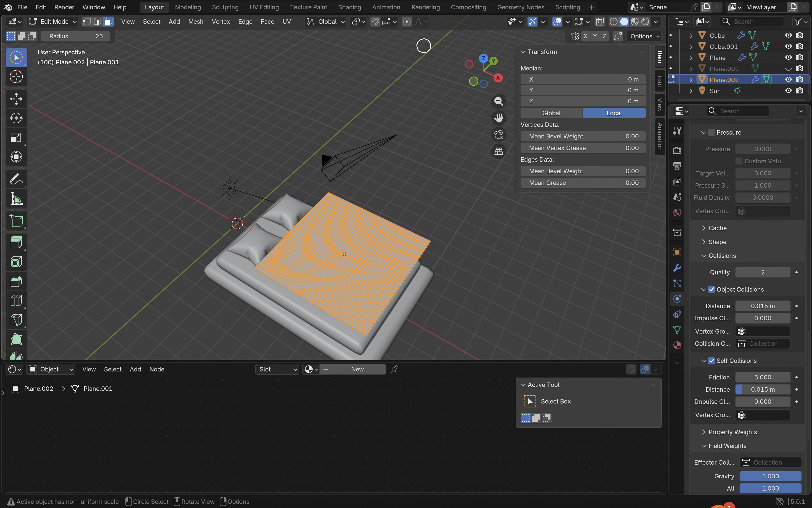Select the 3D Cursor tool
This screenshot has width=812, height=508.
[x=16, y=77]
